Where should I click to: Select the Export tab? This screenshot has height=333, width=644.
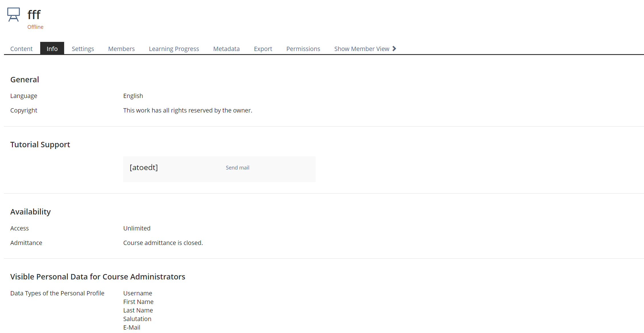point(263,49)
